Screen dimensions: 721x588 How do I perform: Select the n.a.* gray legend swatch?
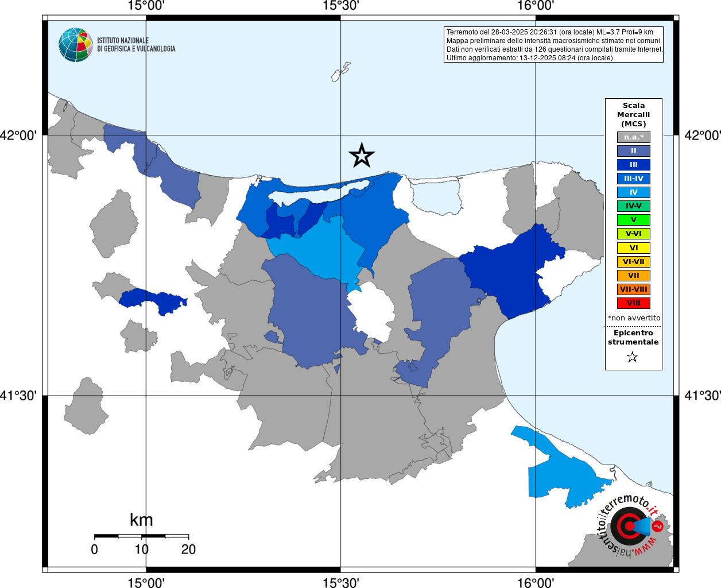[x=634, y=137]
